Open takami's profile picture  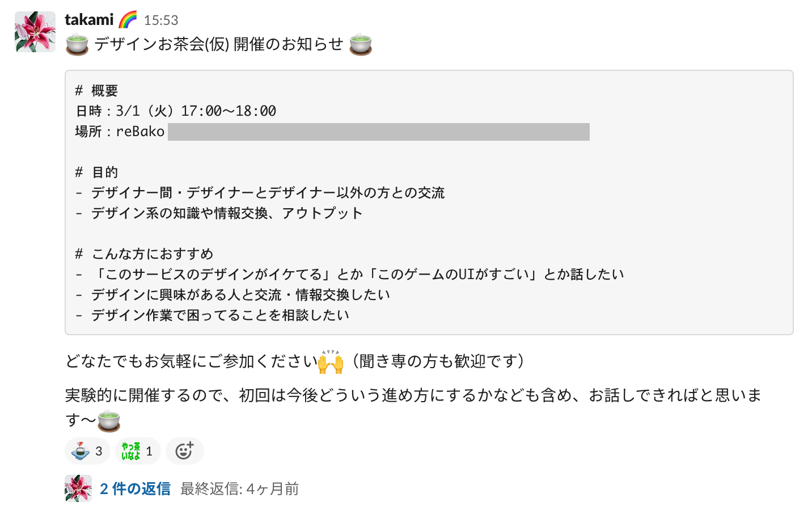tap(35, 32)
